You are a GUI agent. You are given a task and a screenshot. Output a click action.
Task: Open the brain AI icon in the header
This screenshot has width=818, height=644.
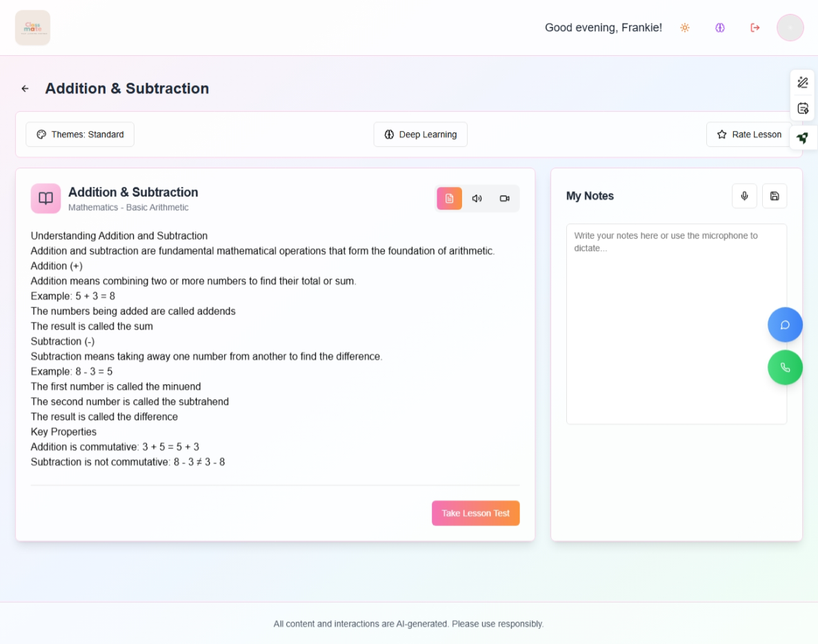[x=719, y=28]
